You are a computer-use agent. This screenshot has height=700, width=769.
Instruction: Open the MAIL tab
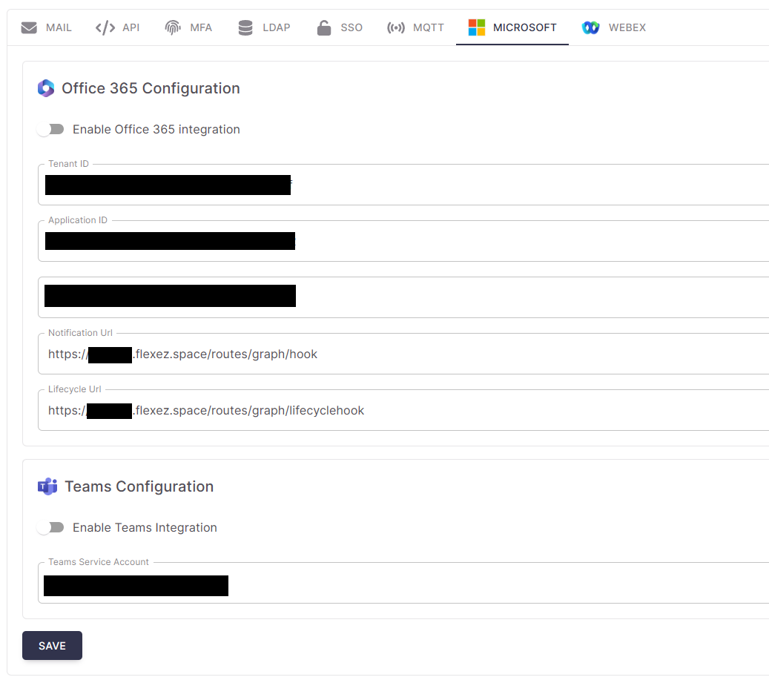(x=46, y=27)
